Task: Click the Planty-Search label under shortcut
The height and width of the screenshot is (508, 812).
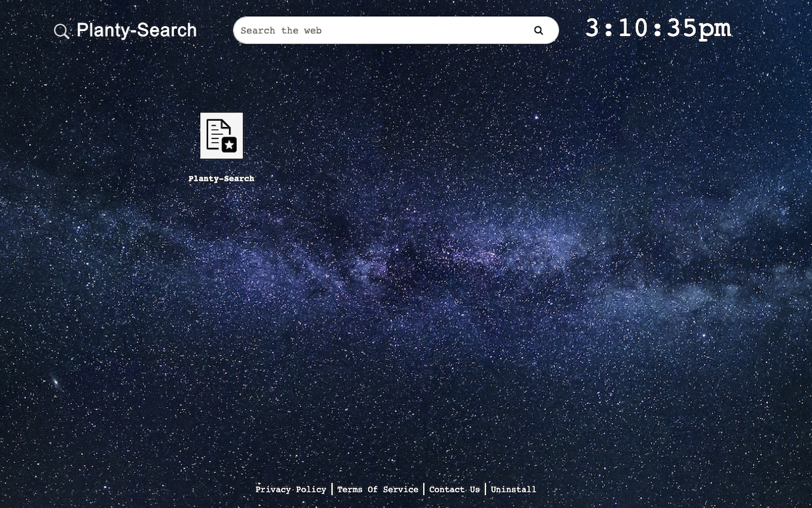Action: pos(221,179)
